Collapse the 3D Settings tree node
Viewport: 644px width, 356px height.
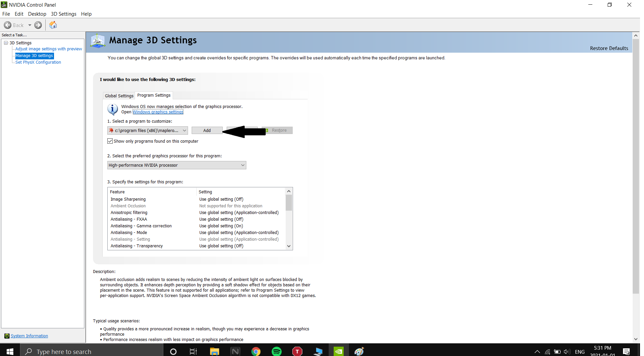(6, 43)
